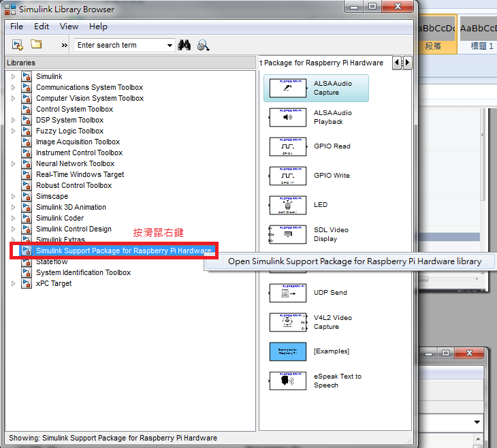
Task: Click the Libraries panel header
Action: click(x=130, y=63)
